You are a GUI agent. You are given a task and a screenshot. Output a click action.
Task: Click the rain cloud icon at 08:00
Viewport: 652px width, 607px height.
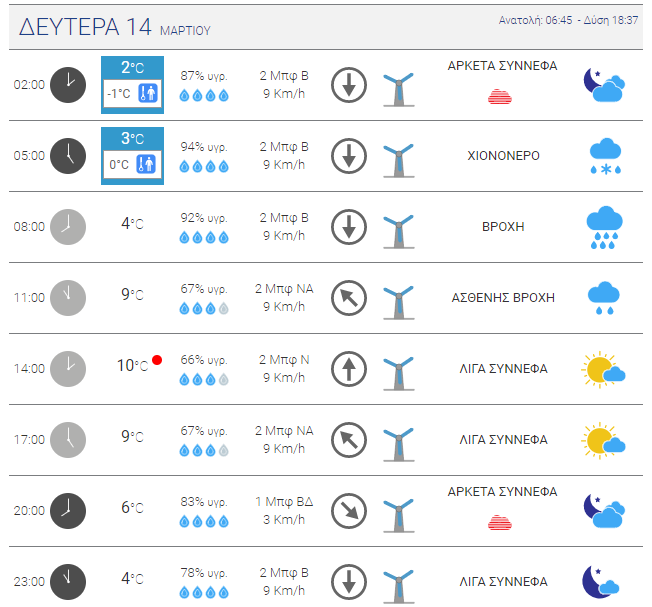pyautogui.click(x=604, y=227)
